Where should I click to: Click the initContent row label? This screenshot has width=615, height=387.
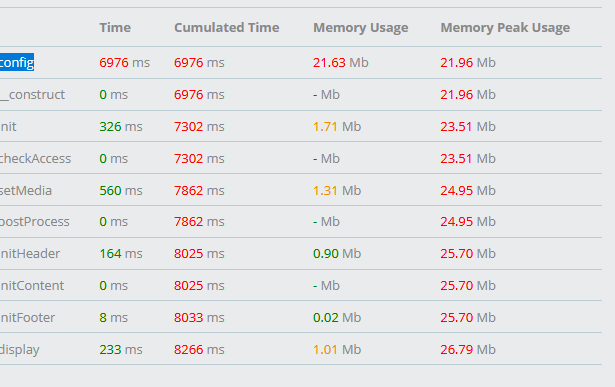click(x=32, y=285)
